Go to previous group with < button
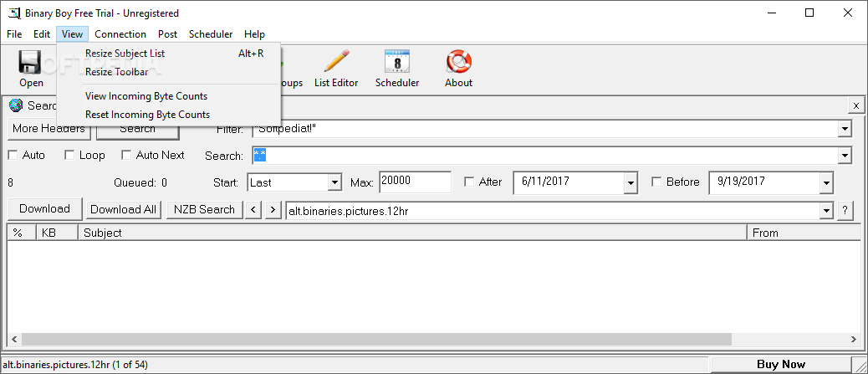 (253, 210)
